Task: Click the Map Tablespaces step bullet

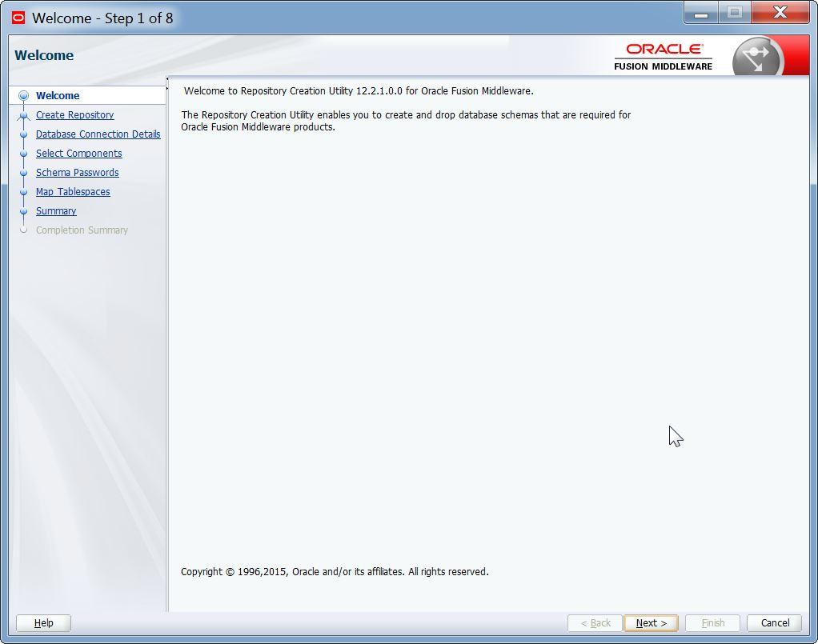Action: (x=23, y=192)
